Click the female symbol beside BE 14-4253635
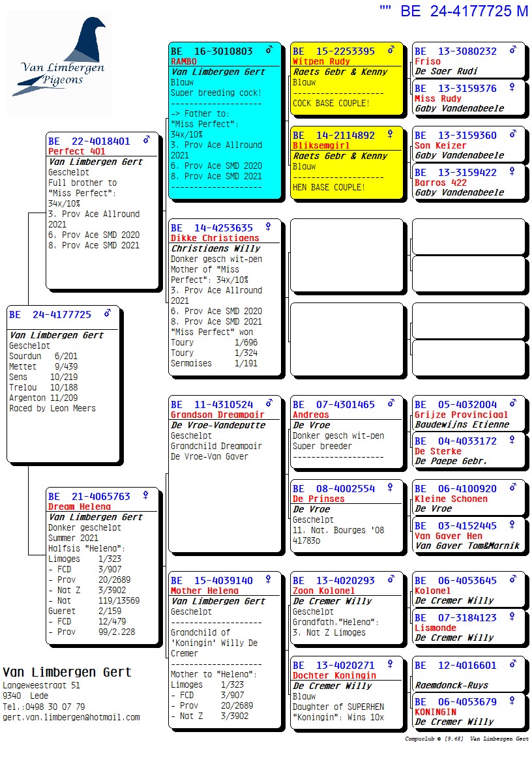This screenshot has width=532, height=764. (268, 227)
